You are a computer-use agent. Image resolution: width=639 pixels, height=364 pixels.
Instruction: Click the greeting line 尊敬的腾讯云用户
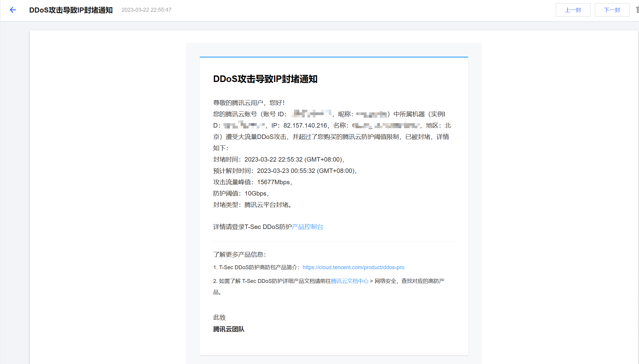coord(249,103)
